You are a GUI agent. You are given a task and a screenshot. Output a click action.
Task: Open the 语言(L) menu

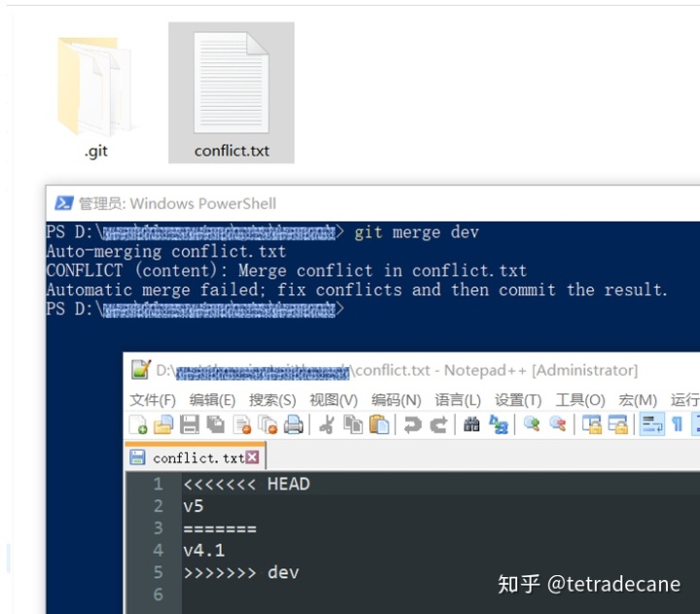[x=458, y=400]
